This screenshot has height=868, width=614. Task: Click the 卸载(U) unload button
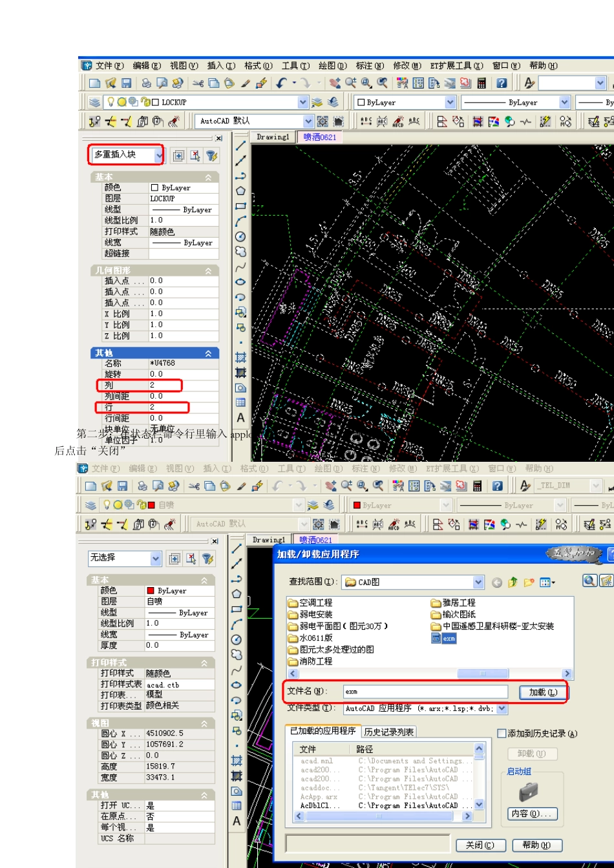click(x=531, y=754)
